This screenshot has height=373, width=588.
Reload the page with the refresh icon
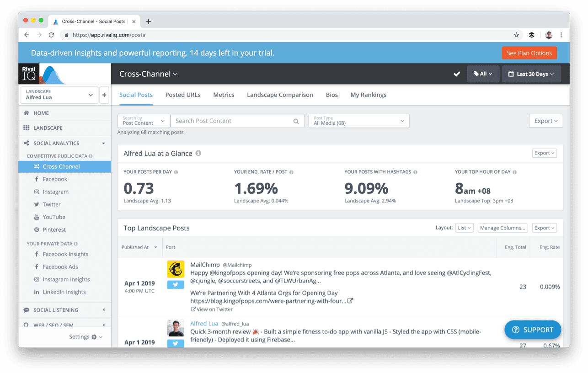click(51, 35)
